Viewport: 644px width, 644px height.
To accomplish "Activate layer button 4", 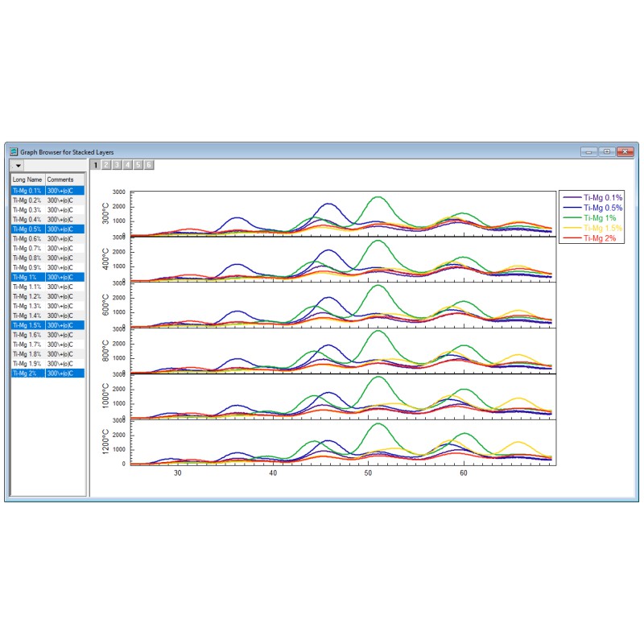I will [x=127, y=165].
